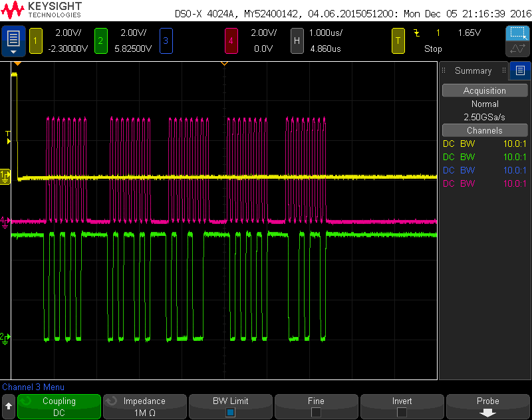532x420 pixels.
Task: Open the main menu icon
Action: click(14, 41)
